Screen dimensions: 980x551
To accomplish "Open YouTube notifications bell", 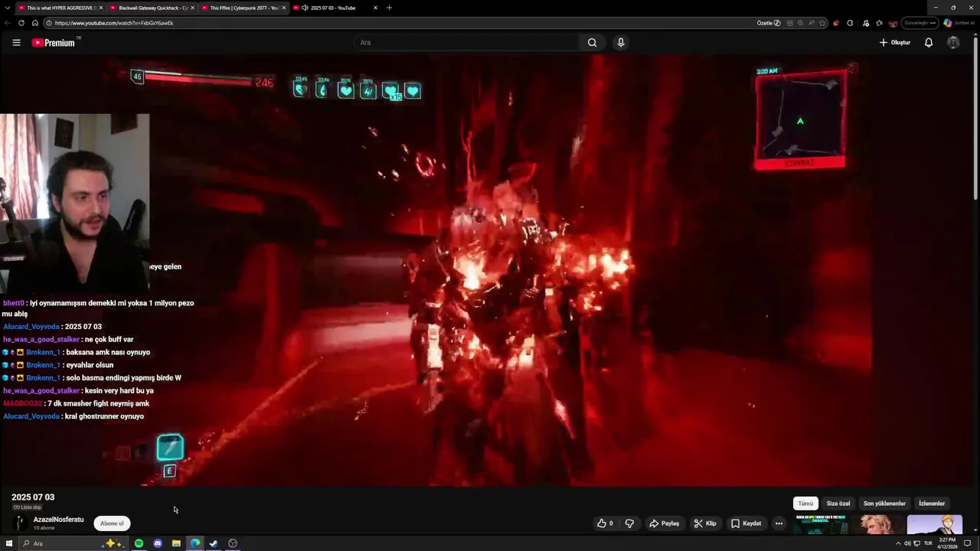I will pyautogui.click(x=929, y=43).
